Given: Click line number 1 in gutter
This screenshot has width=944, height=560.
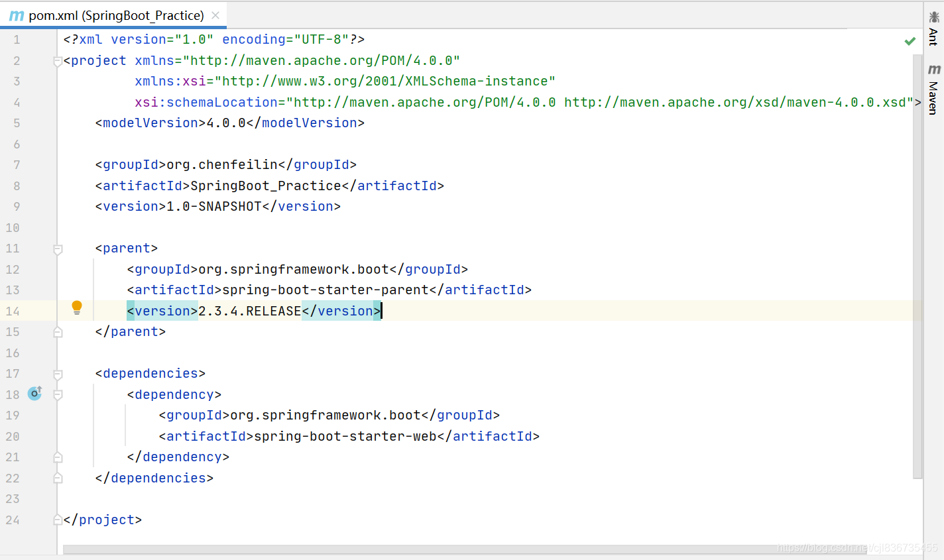Looking at the screenshot, I should [x=17, y=40].
